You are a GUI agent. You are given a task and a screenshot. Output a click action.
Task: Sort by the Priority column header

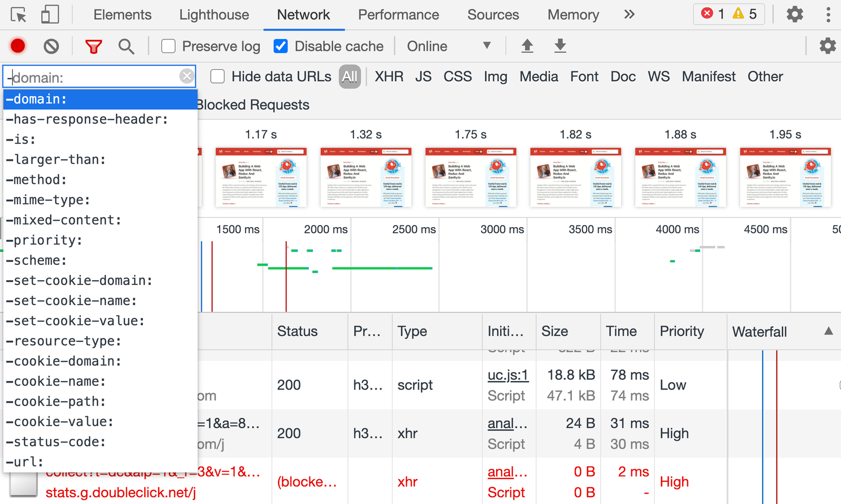coord(691,332)
